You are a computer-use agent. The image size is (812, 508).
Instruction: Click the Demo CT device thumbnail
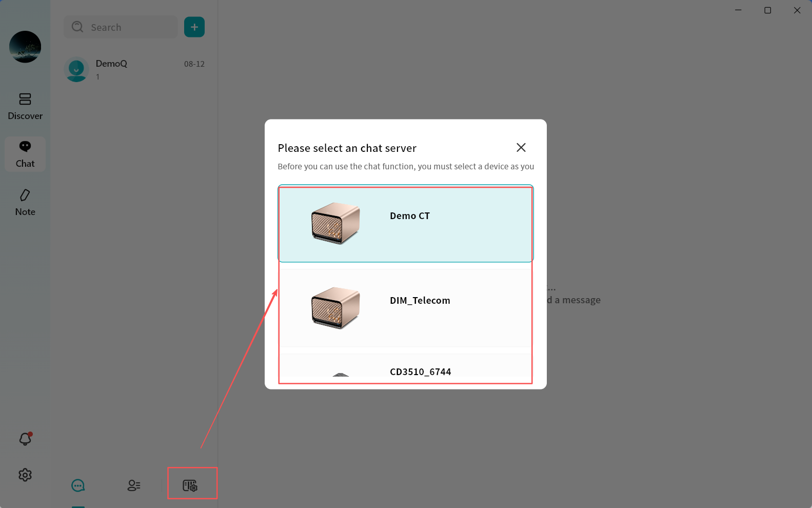coord(335,223)
